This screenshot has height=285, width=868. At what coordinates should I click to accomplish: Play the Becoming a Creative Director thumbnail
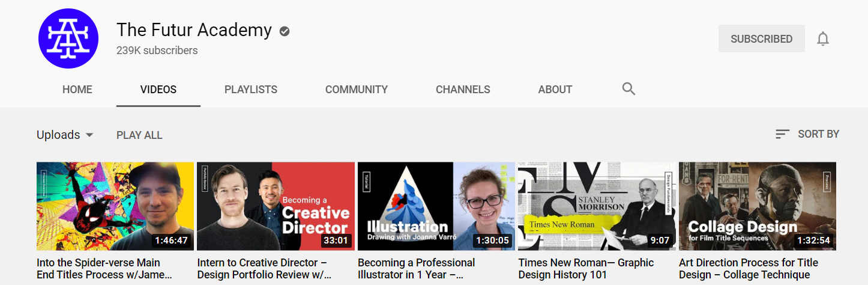pyautogui.click(x=276, y=206)
